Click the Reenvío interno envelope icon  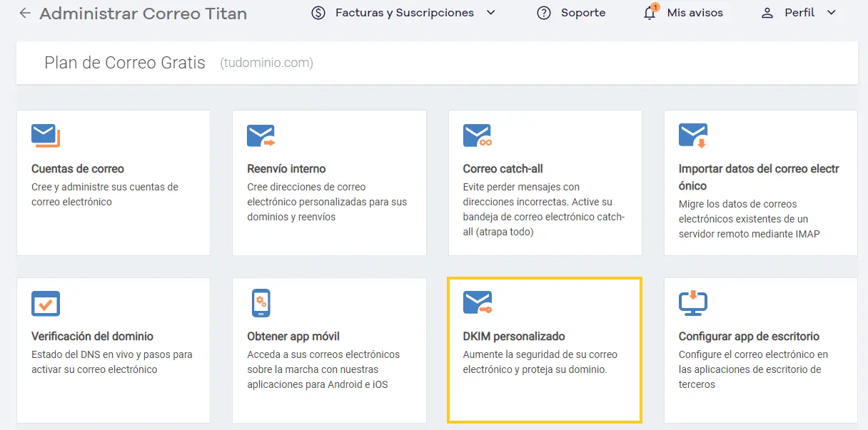[x=261, y=135]
